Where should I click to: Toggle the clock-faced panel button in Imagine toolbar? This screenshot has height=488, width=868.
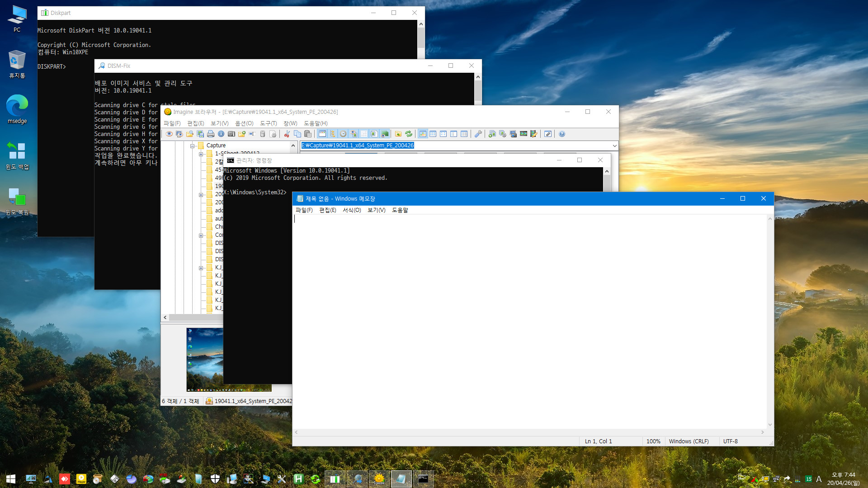pos(343,134)
